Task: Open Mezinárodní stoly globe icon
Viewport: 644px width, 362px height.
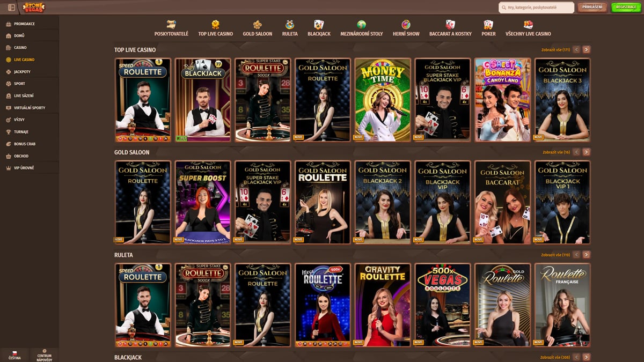Action: [x=361, y=25]
